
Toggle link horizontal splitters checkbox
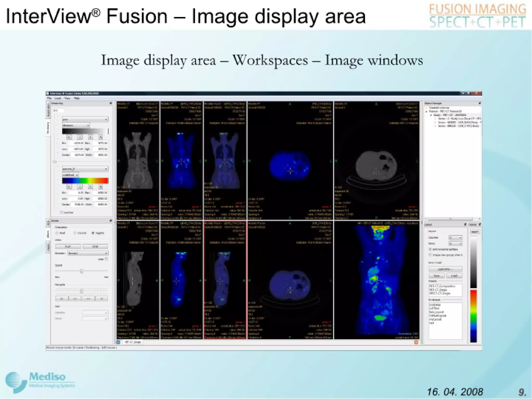(430, 249)
